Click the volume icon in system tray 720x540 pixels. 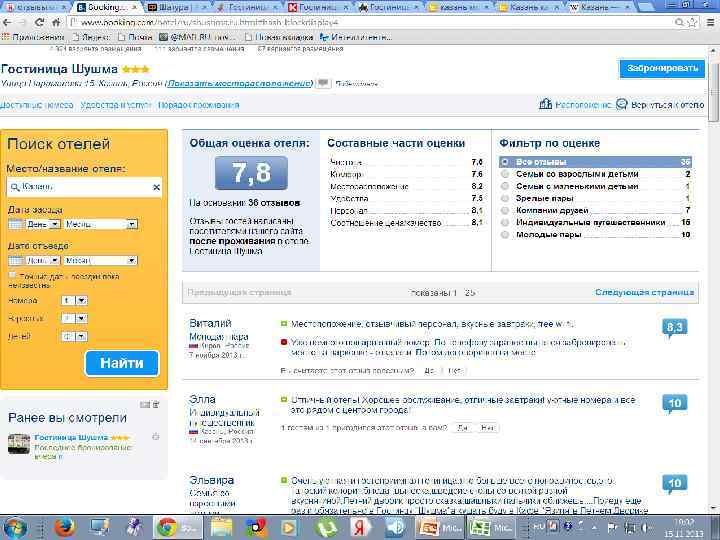(x=647, y=527)
